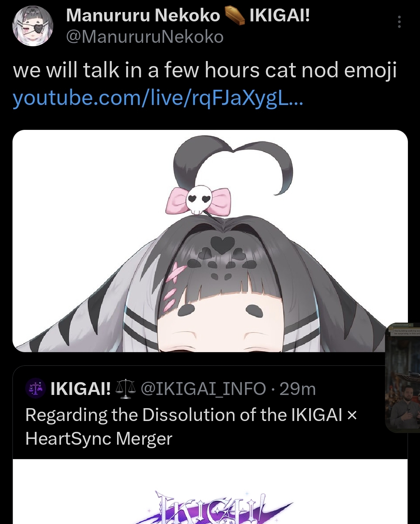Tap the pink skull bow in the image
This screenshot has width=420, height=524.
coord(198,200)
